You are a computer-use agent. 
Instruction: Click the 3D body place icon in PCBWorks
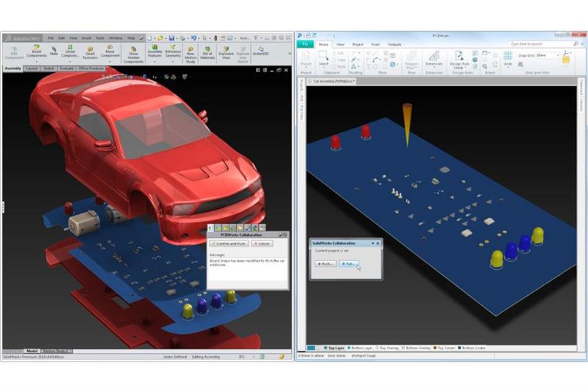point(393,55)
